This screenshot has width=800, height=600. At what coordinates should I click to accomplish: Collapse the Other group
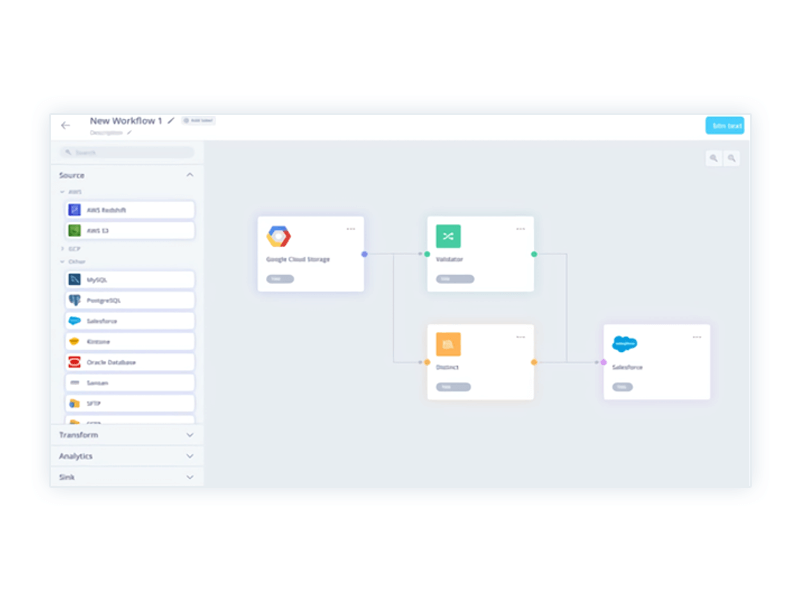coord(62,262)
